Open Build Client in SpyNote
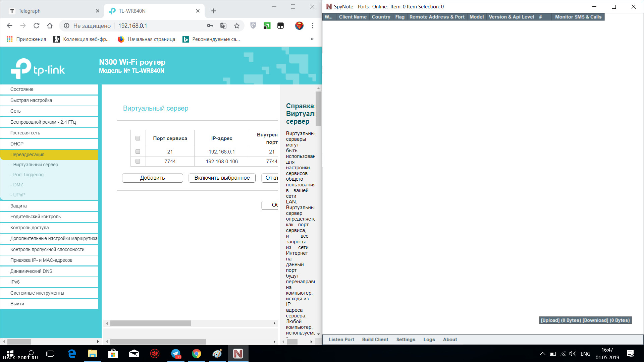644x362 pixels. tap(375, 340)
